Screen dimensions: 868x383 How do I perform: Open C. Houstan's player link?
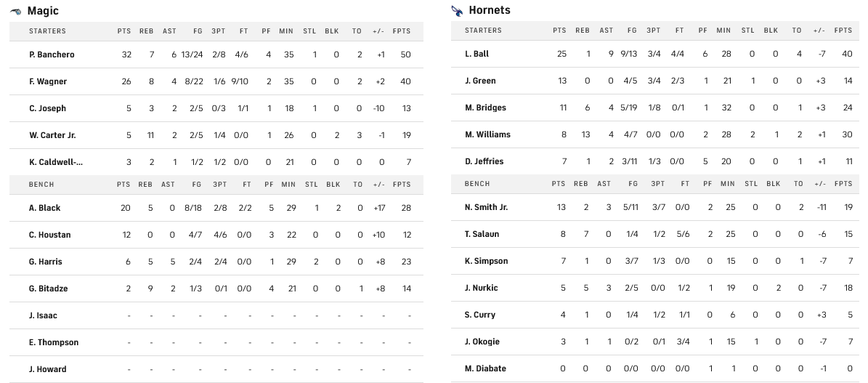[49, 235]
